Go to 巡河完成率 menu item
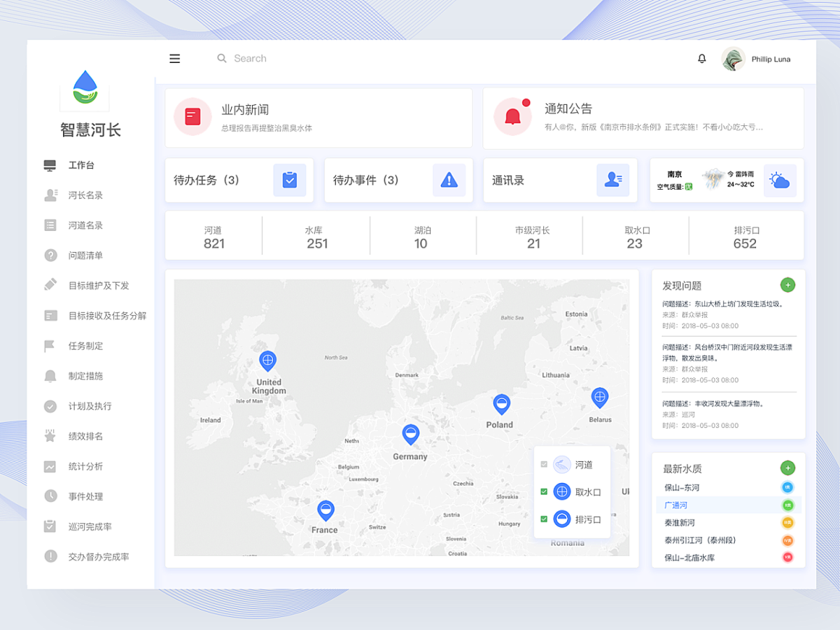This screenshot has height=630, width=840. [x=91, y=526]
